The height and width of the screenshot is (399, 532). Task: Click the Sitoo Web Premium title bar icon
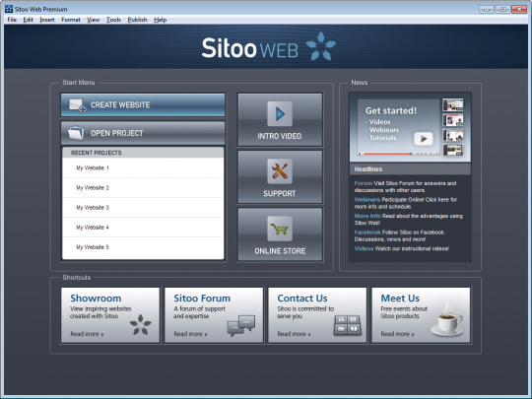point(9,9)
